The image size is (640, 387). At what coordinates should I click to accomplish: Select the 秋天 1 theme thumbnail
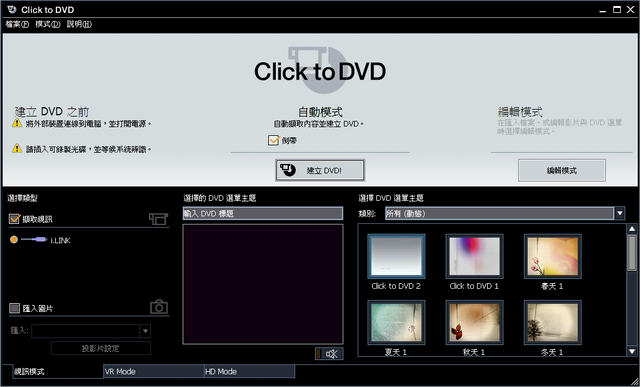(x=474, y=322)
